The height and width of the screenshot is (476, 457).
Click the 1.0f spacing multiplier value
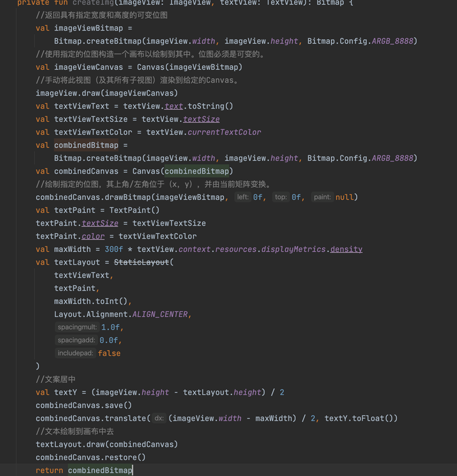click(x=110, y=327)
